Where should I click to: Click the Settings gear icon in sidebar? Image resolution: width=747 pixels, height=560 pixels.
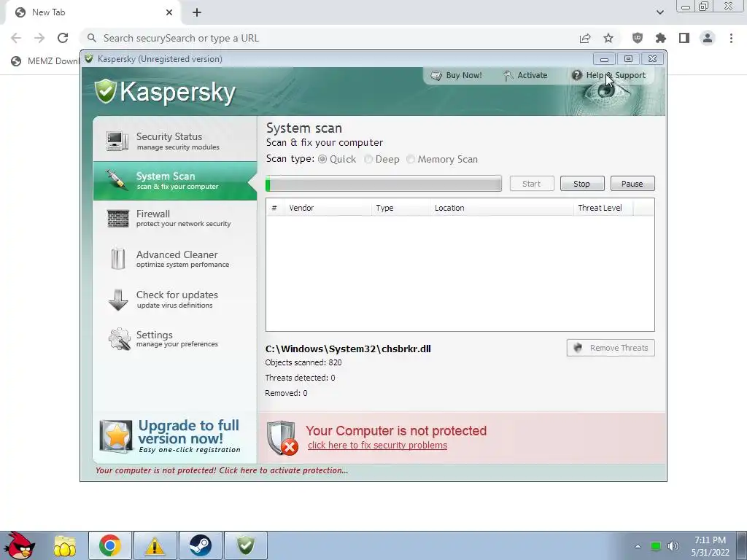coord(119,339)
